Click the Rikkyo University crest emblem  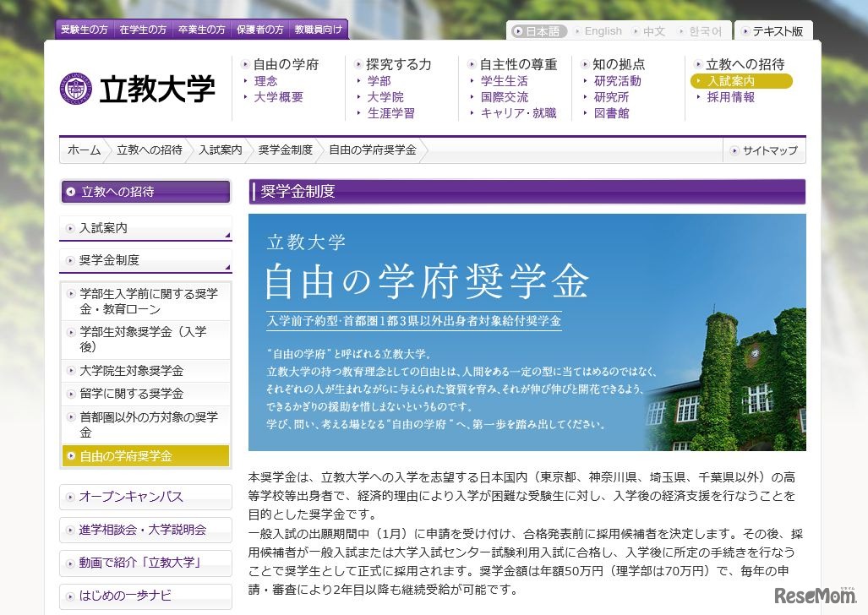point(76,87)
